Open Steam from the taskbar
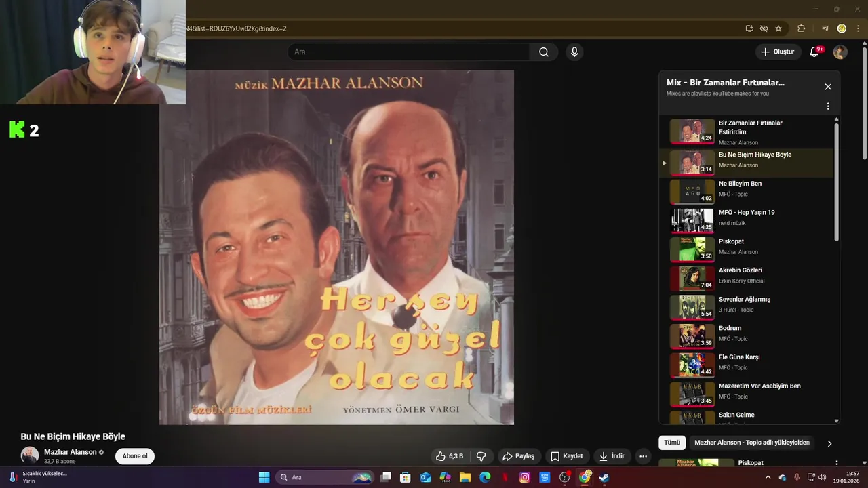This screenshot has width=868, height=488. 604,477
